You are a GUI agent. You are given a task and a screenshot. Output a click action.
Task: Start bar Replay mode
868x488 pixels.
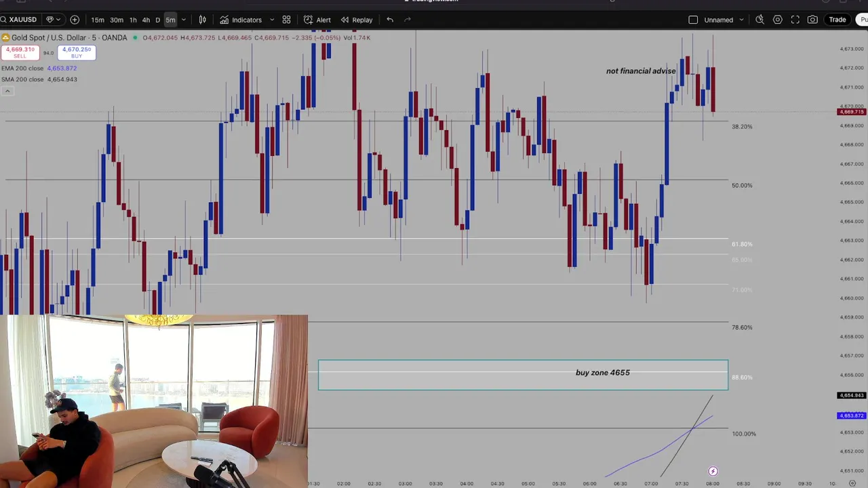coord(356,20)
